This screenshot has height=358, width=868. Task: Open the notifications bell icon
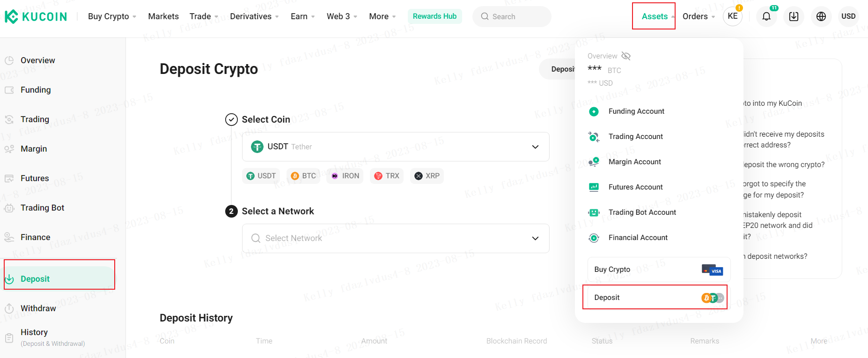[766, 16]
